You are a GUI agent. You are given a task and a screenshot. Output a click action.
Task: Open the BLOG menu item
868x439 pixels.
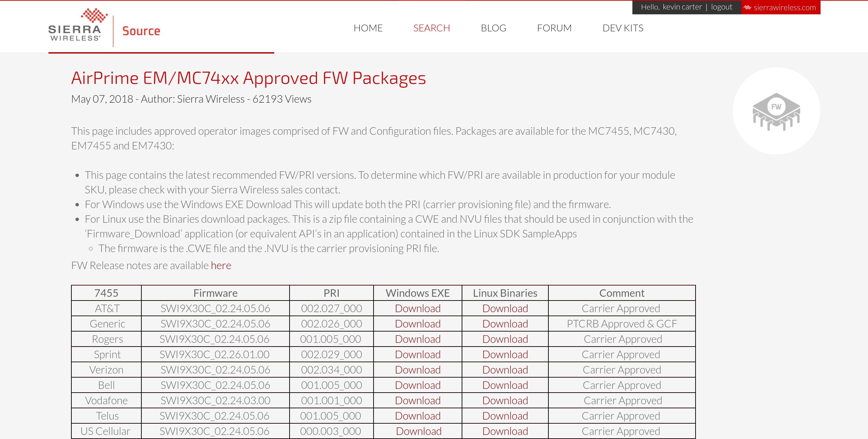(x=493, y=28)
